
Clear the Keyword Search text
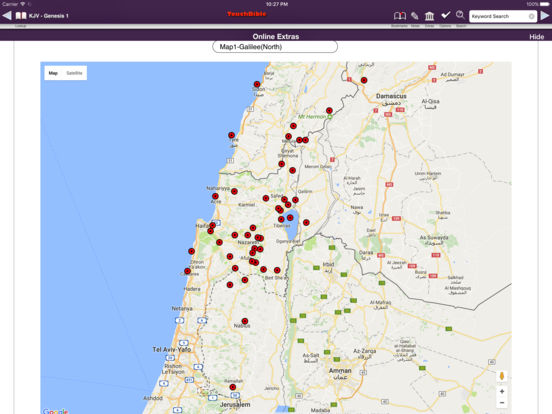532,16
